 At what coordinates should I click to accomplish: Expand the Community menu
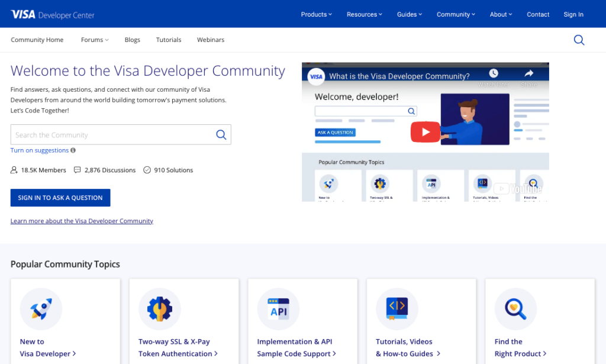456,14
